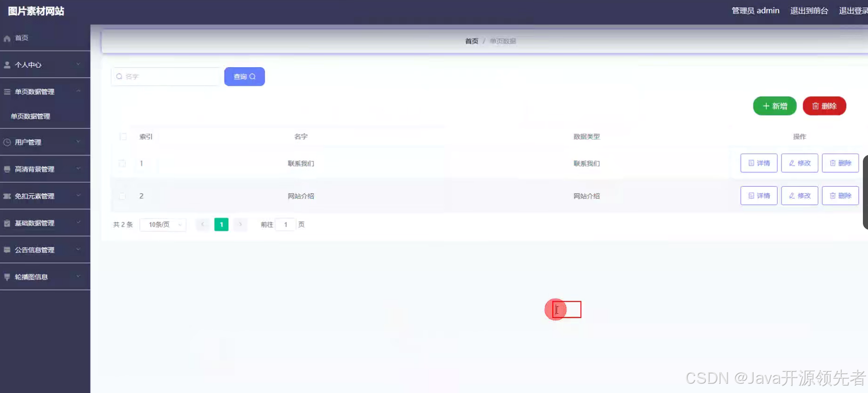Select page 1 in pagination
The image size is (868, 393).
click(x=221, y=224)
